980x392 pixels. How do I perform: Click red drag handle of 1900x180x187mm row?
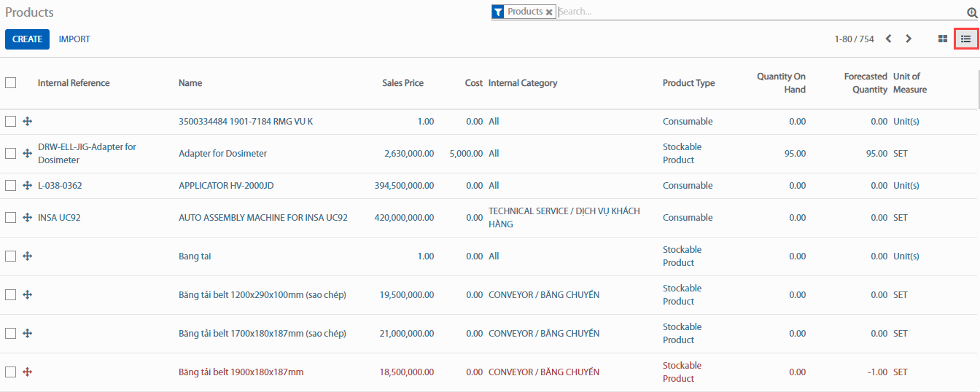pyautogui.click(x=28, y=372)
